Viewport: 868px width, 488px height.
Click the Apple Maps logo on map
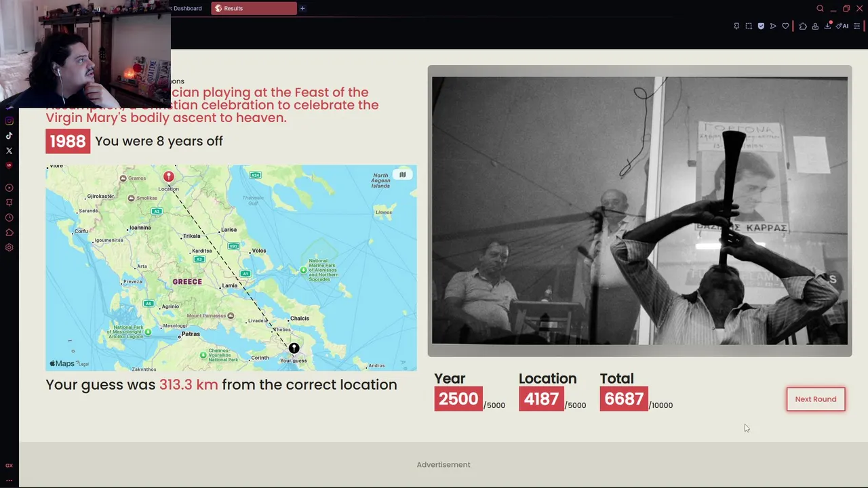click(62, 364)
